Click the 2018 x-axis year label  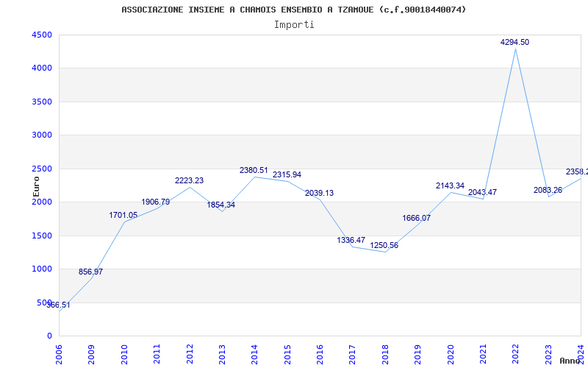coord(384,353)
